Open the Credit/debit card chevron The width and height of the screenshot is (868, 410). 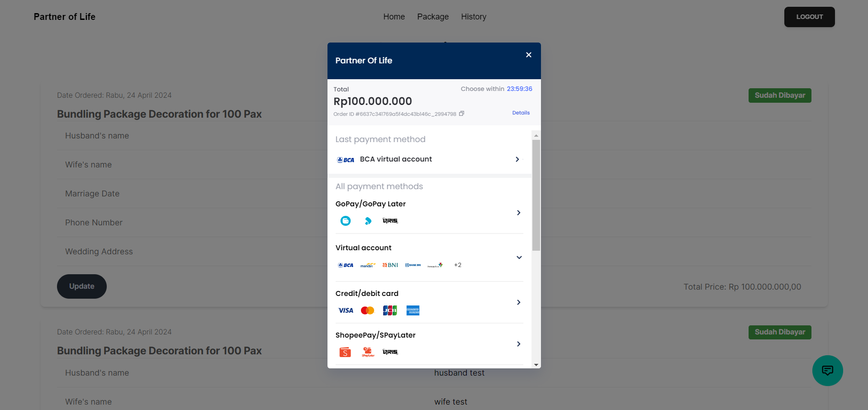tap(518, 302)
